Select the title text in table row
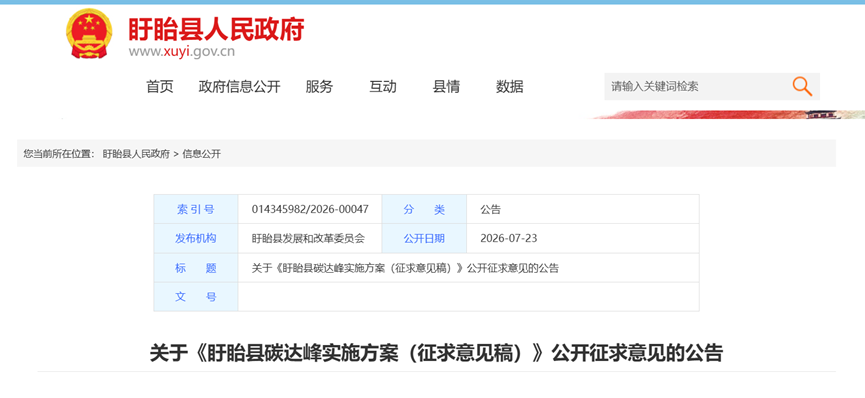The image size is (865, 398). (405, 268)
